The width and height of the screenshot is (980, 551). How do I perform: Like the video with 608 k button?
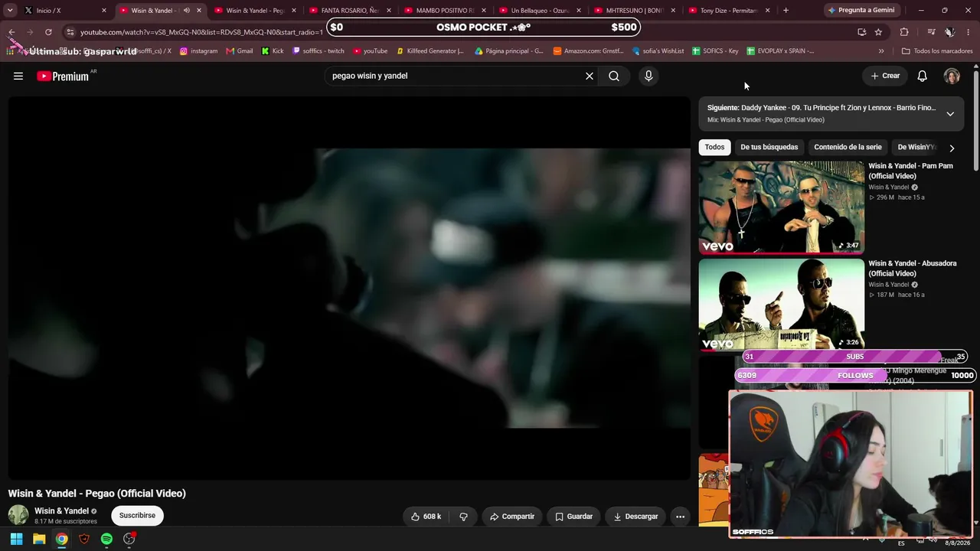tap(426, 517)
